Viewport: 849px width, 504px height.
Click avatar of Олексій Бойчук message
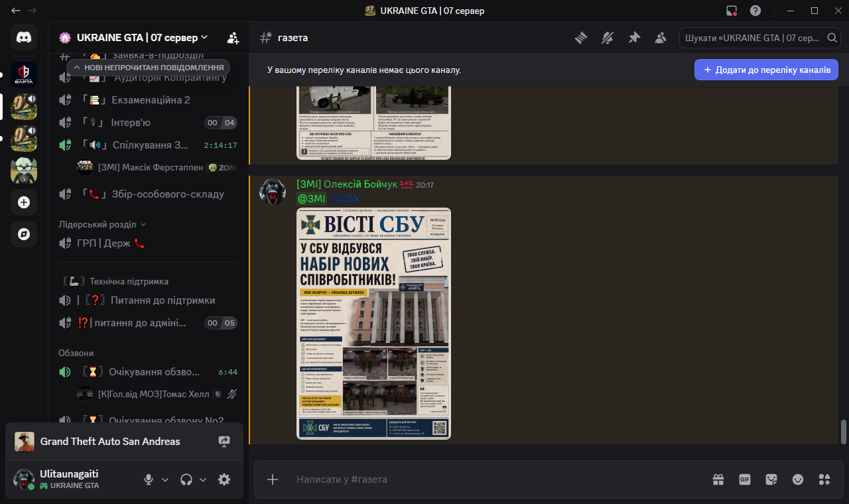coord(272,192)
